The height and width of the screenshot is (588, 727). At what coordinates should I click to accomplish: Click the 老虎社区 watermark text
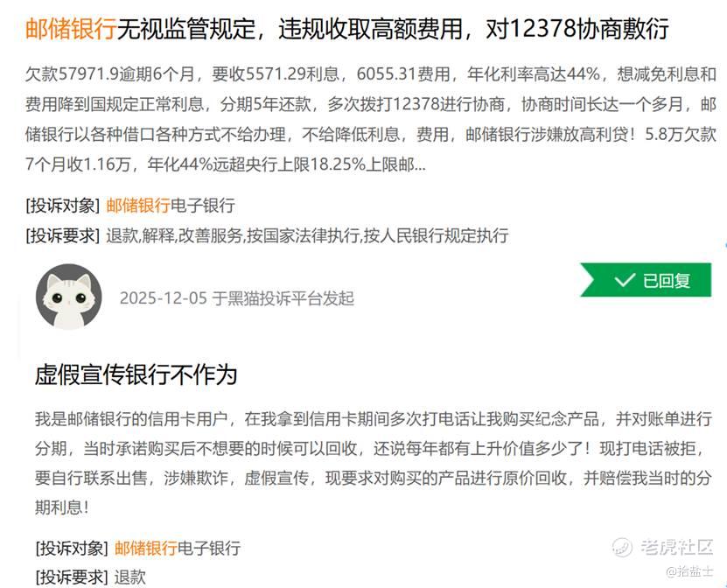676,547
